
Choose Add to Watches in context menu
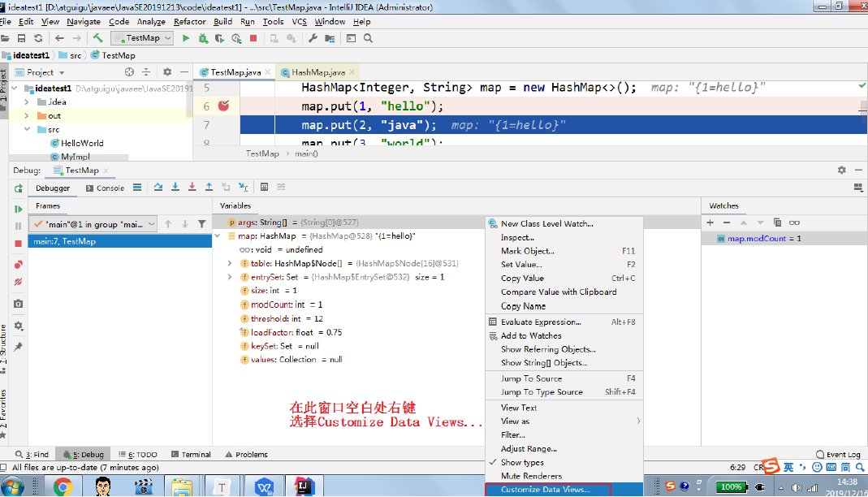pyautogui.click(x=531, y=335)
